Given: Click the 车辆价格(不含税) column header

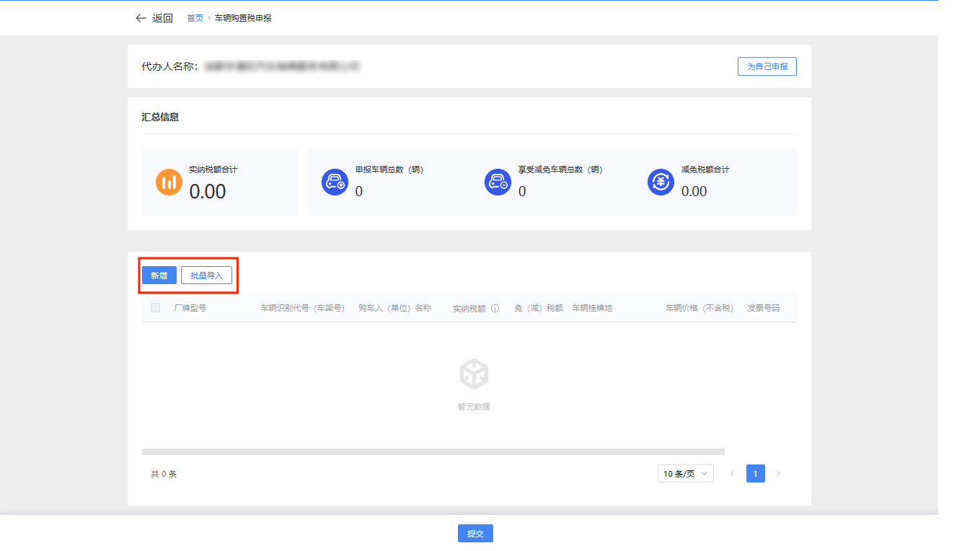Looking at the screenshot, I should 699,308.
